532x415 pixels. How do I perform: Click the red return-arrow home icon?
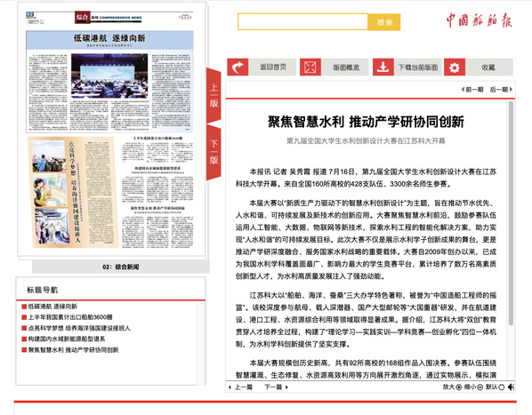coord(238,67)
